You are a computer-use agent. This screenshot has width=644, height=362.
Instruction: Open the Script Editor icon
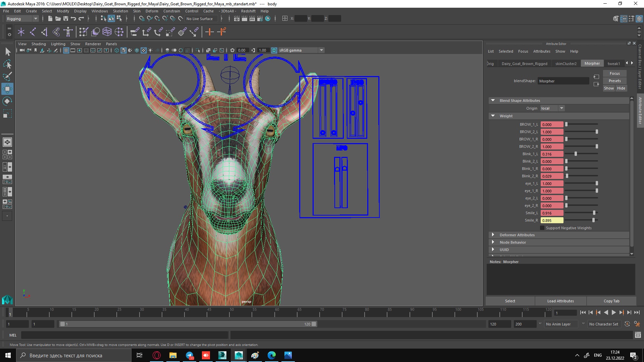(638, 335)
